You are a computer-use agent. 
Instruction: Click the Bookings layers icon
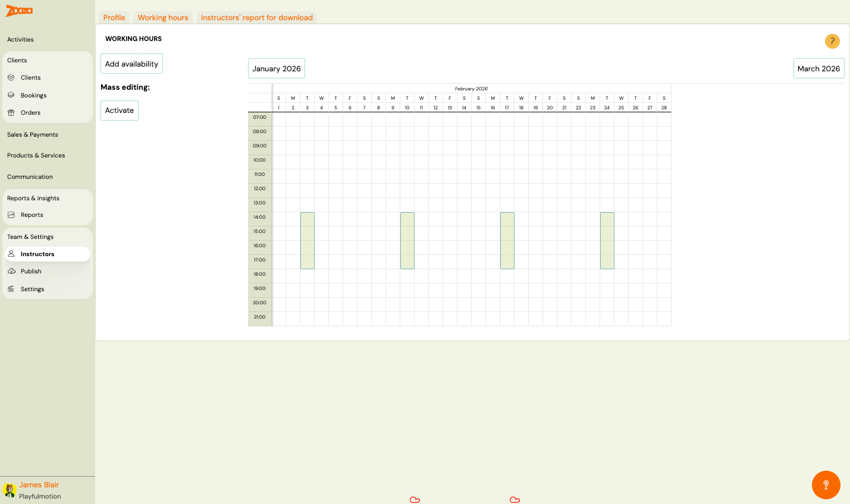11,95
